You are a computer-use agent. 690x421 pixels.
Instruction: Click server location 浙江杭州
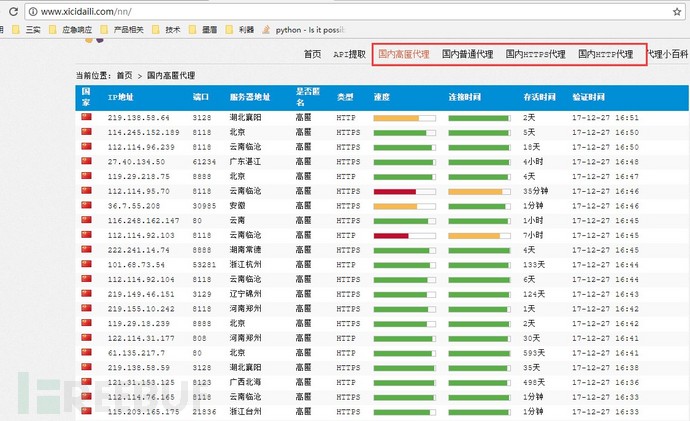[x=245, y=264]
